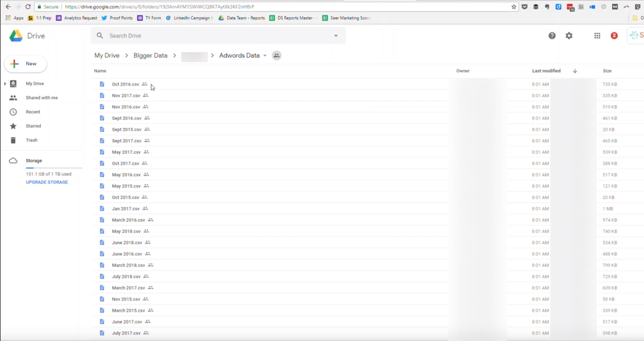Toggle sort direction arrow by Last modified
Screen dimensions: 644x341
(575, 71)
